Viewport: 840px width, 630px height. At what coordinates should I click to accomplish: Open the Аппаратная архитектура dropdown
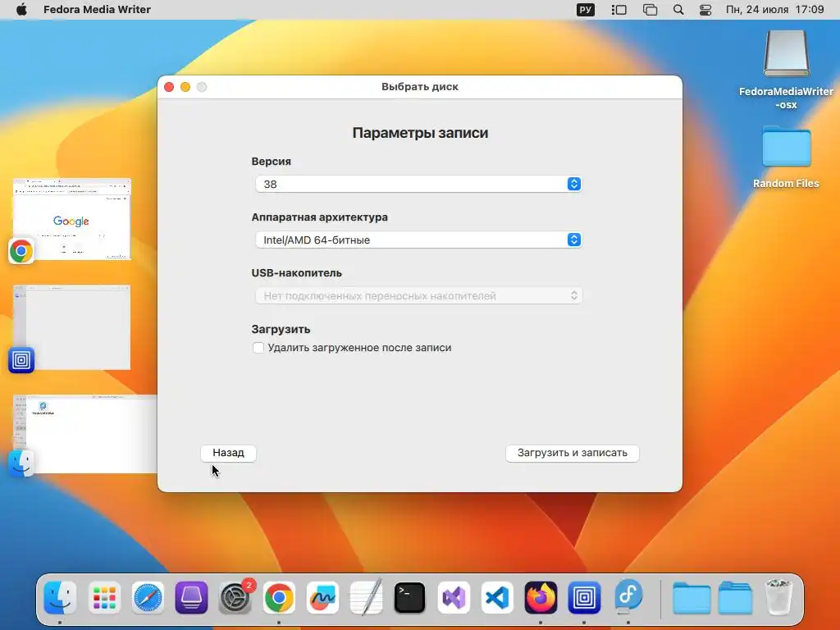[419, 240]
